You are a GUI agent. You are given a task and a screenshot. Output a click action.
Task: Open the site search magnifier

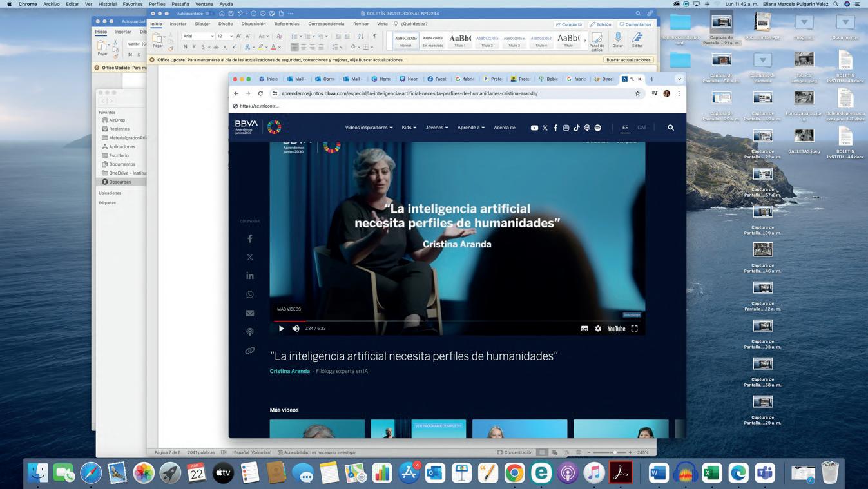671,128
